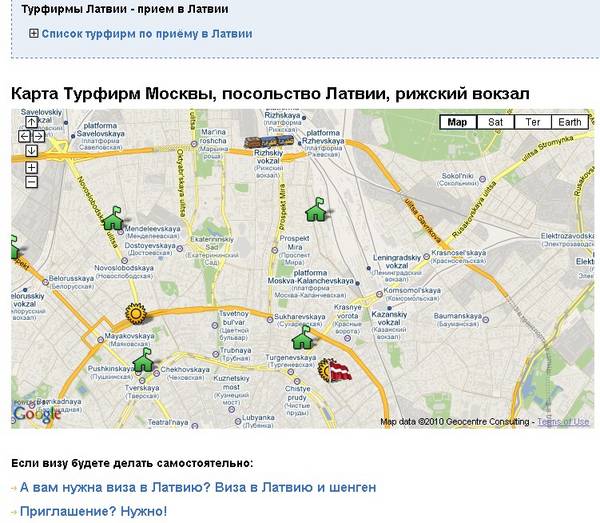Viewport: 600px width, 523px height.
Task: Click Tverskaya metro station label
Action: [142, 392]
